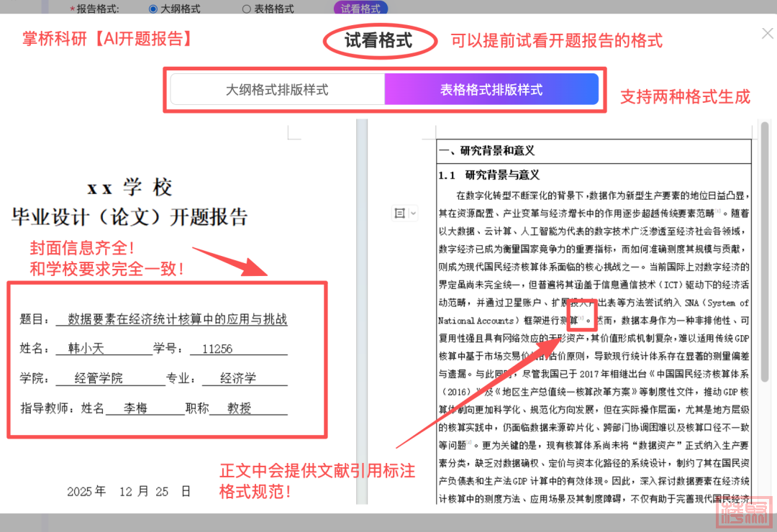Select the 表格格式 radio option
Screen dimensions: 777x532
(247, 9)
